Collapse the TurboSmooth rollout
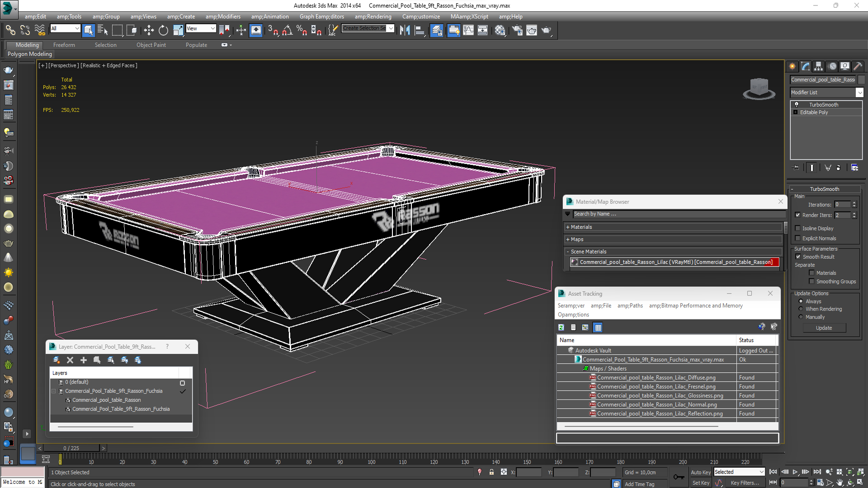Image resolution: width=868 pixels, height=488 pixels. click(x=825, y=189)
